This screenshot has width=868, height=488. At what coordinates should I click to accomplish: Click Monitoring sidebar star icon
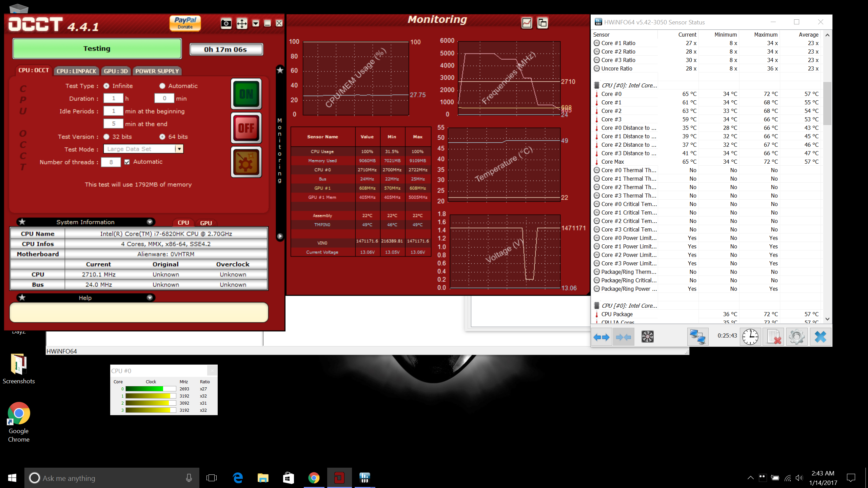point(280,70)
